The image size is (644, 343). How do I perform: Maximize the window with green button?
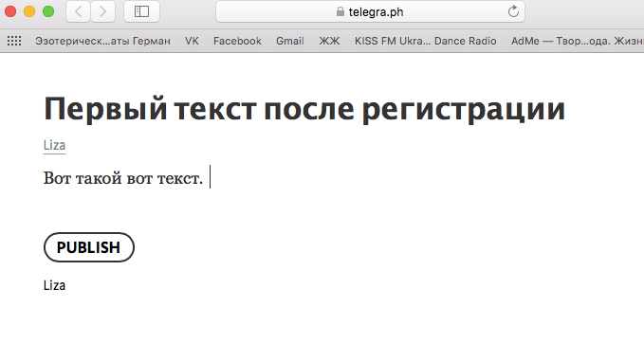coord(48,11)
